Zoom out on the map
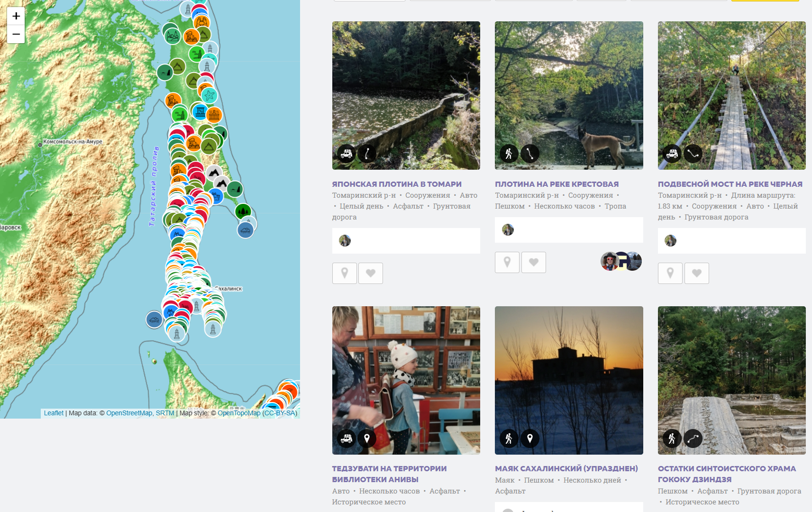This screenshot has width=812, height=512. point(16,34)
